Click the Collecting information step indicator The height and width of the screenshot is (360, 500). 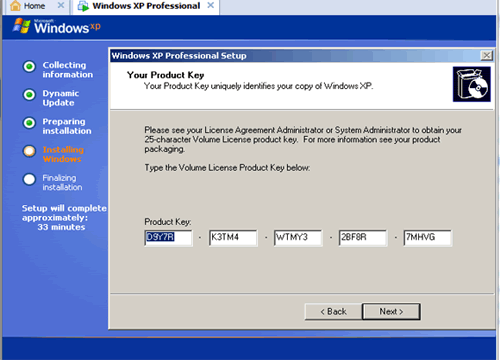29,67
